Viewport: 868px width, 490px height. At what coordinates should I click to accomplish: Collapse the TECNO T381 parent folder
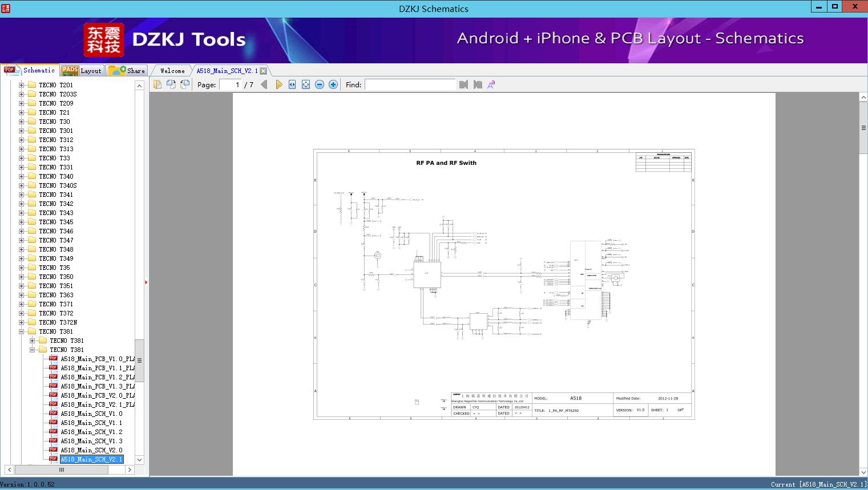[x=22, y=331]
